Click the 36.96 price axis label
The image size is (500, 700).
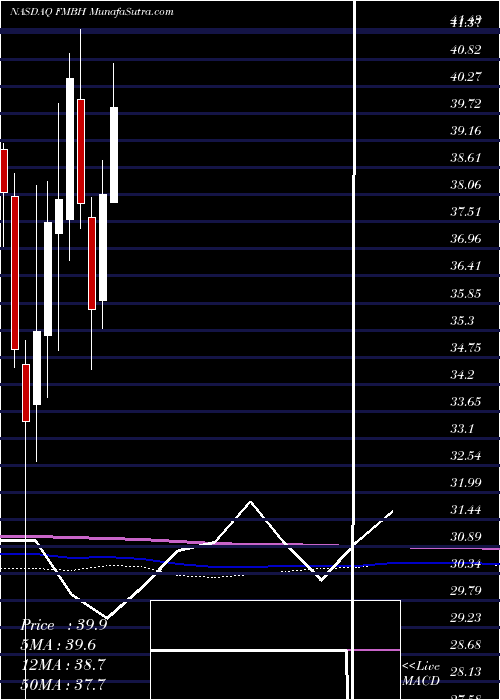coord(465,239)
